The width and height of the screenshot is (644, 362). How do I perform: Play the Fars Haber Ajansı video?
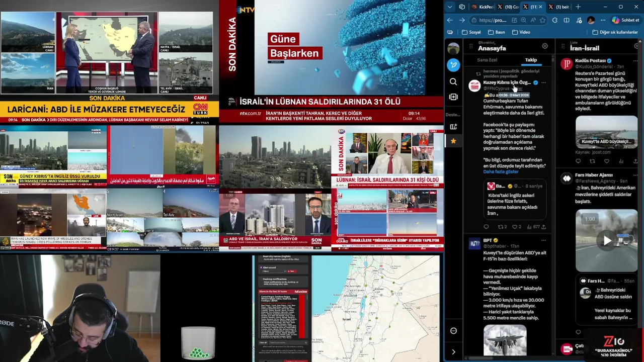click(x=607, y=240)
